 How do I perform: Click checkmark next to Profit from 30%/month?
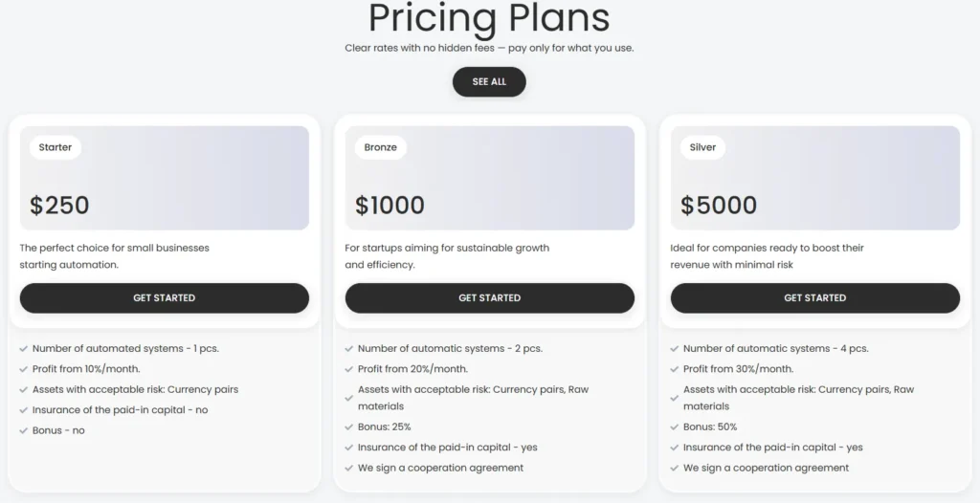[x=675, y=369]
